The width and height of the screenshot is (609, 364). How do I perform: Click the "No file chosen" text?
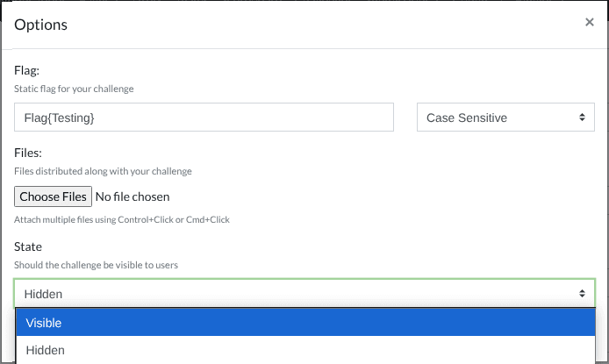pyautogui.click(x=132, y=196)
